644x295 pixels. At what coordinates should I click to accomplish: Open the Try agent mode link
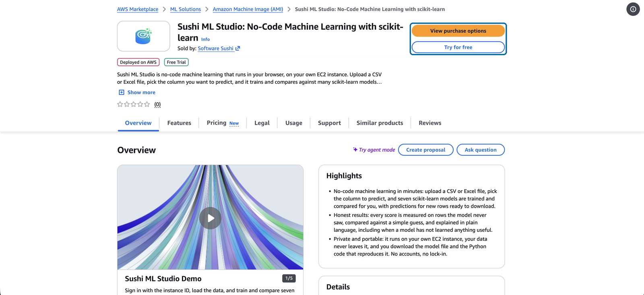tap(377, 150)
